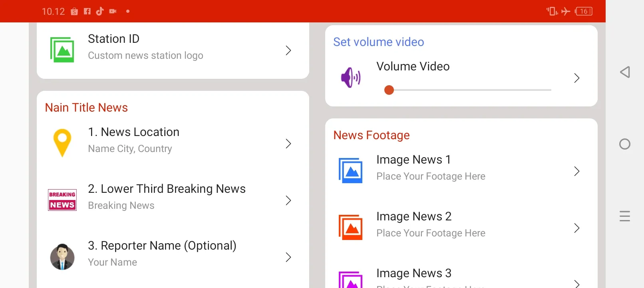Select Image News 3 title
Image resolution: width=644 pixels, height=288 pixels.
click(x=414, y=273)
